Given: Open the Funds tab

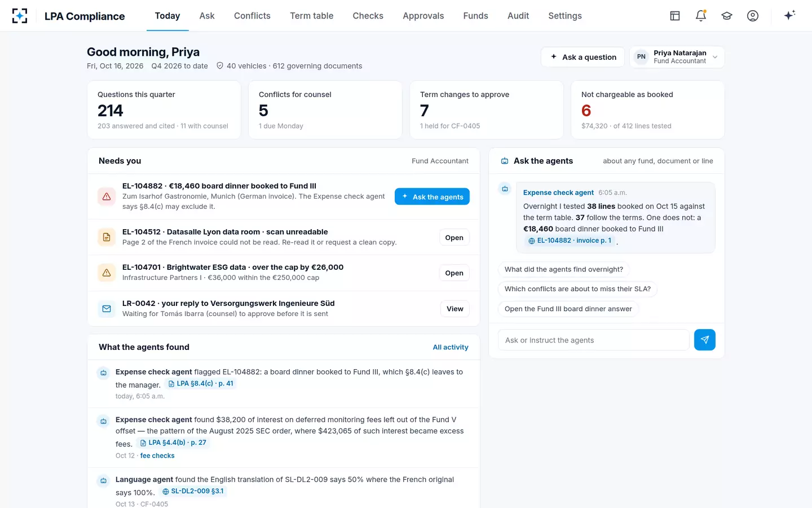Looking at the screenshot, I should [x=476, y=16].
